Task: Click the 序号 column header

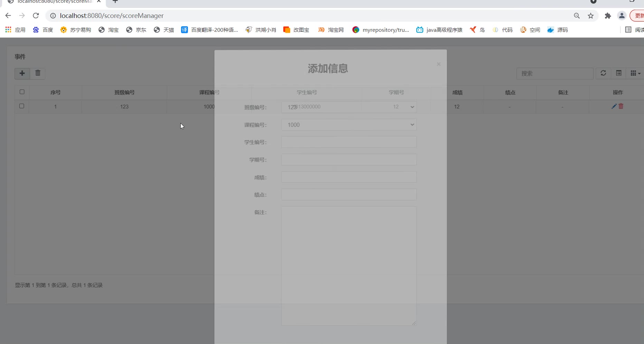Action: [55, 93]
